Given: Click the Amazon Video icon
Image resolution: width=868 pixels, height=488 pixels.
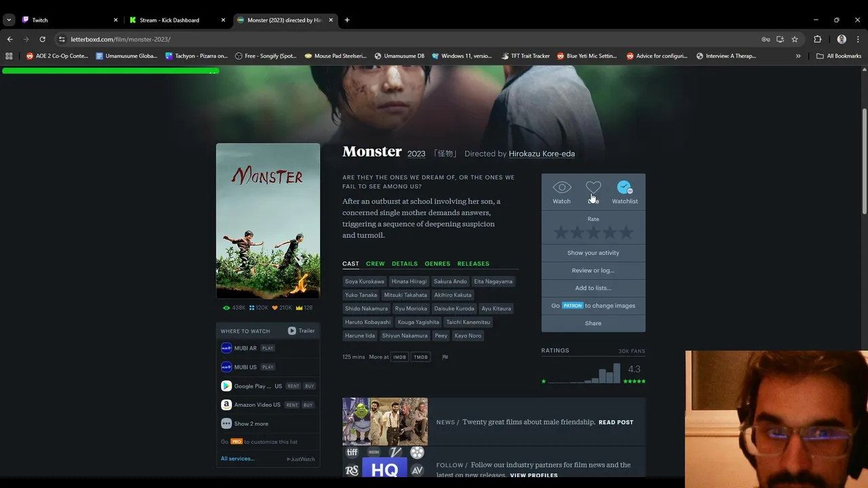Looking at the screenshot, I should coord(226,405).
